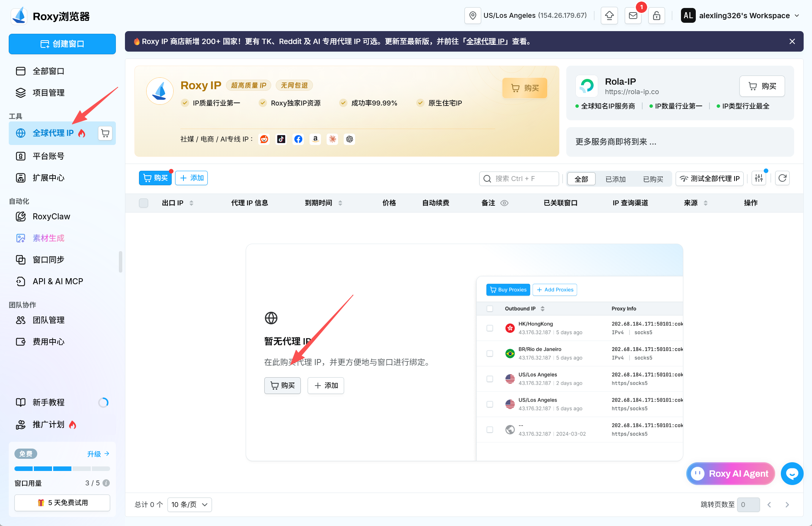This screenshot has height=526, width=812.
Task: Follow the 全球代理 IP link in announcement banner
Action: coord(487,41)
